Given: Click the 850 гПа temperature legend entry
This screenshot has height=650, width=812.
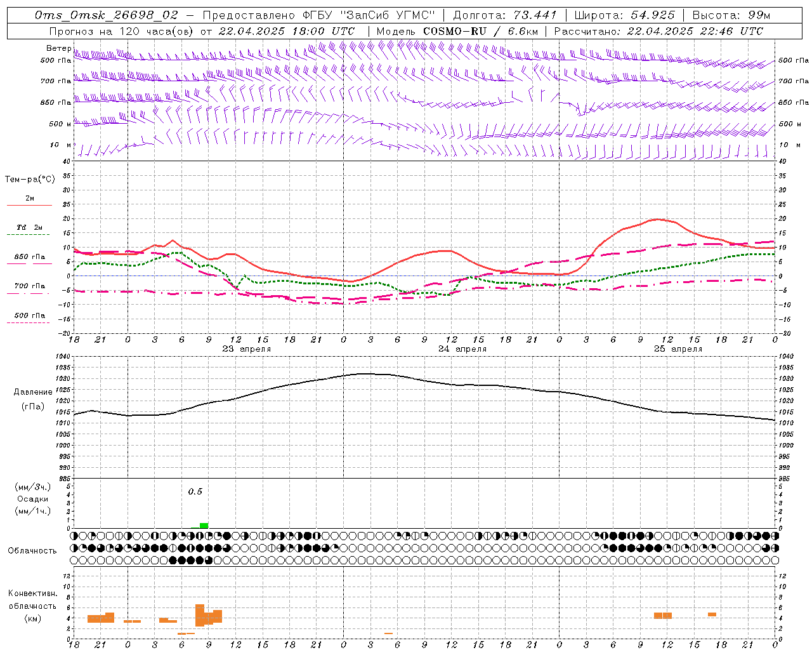Looking at the screenshot, I should [30, 257].
